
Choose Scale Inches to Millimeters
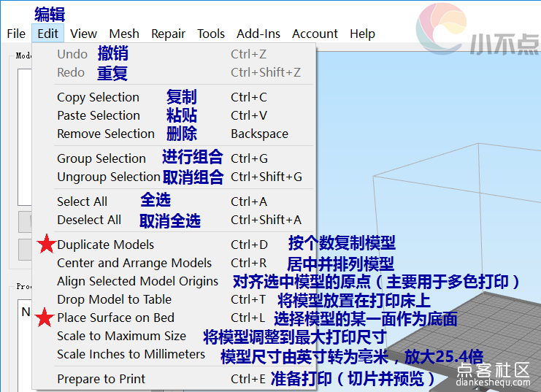(174, 354)
